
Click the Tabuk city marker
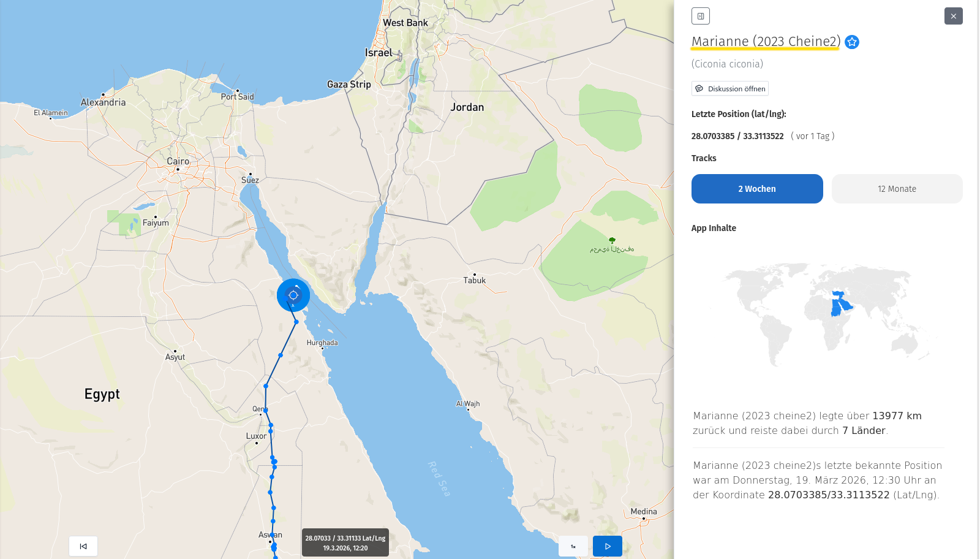474,275
